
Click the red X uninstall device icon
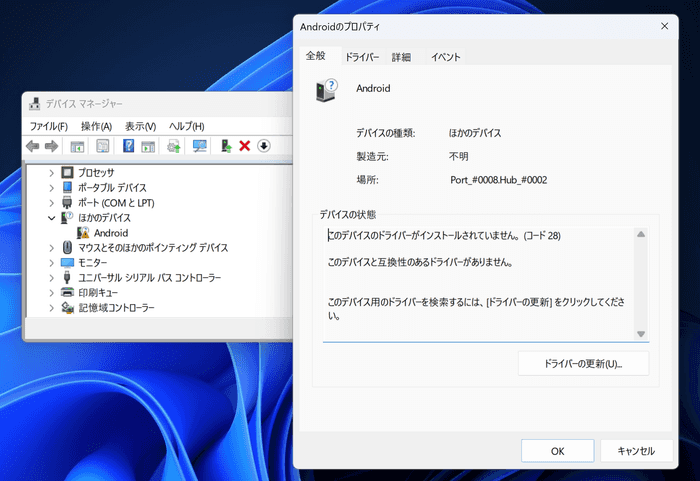point(245,146)
